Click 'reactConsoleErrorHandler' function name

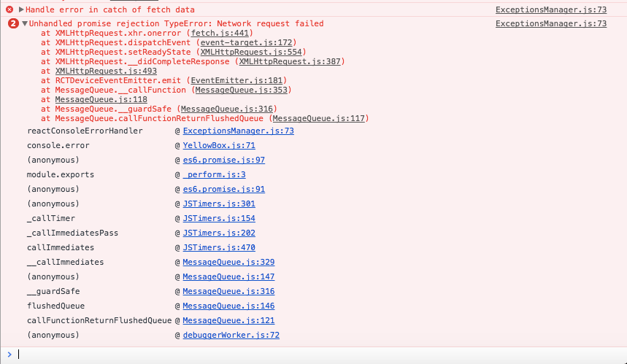click(x=85, y=131)
